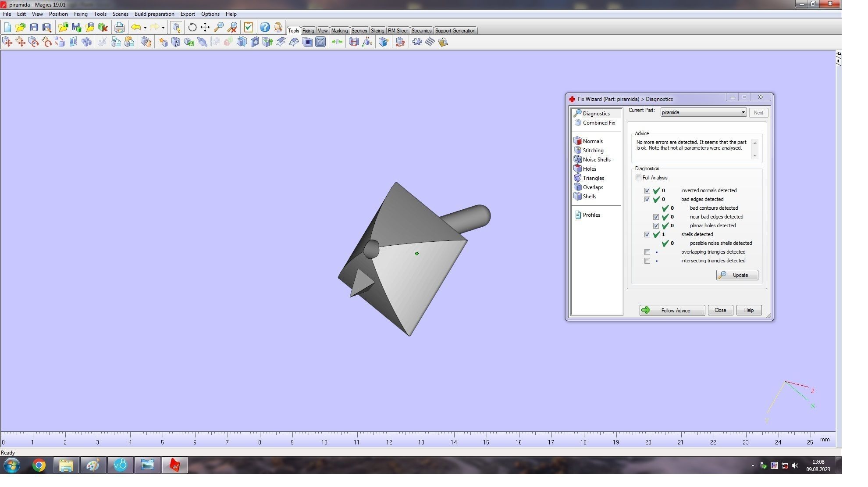Click the Print icon in toolbar
Screen dimensions: 868x487
119,27
